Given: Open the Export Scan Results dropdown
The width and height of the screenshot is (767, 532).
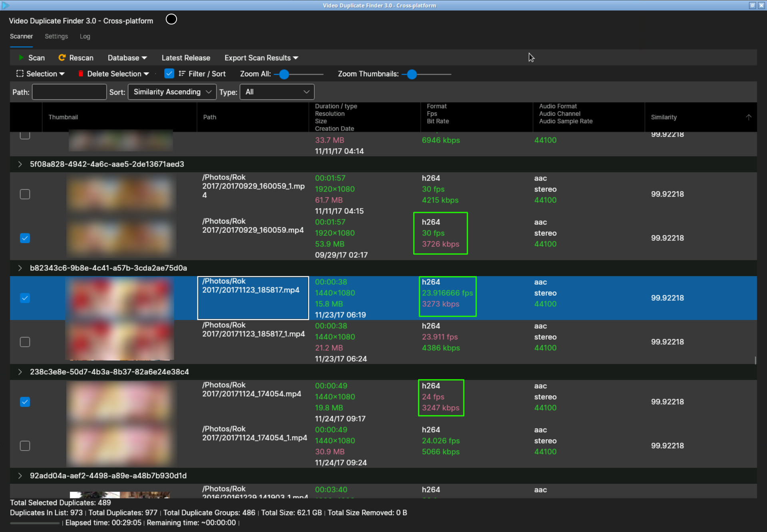Looking at the screenshot, I should (x=261, y=58).
